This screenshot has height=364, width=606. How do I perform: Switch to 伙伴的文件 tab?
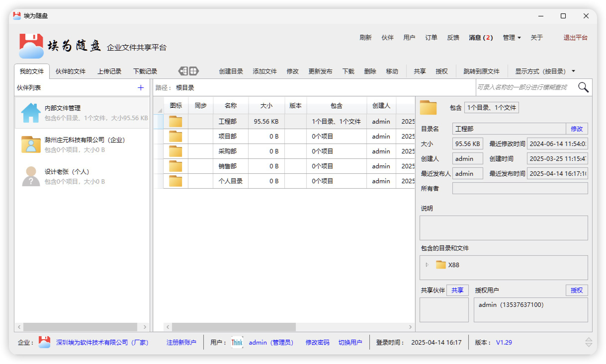71,72
